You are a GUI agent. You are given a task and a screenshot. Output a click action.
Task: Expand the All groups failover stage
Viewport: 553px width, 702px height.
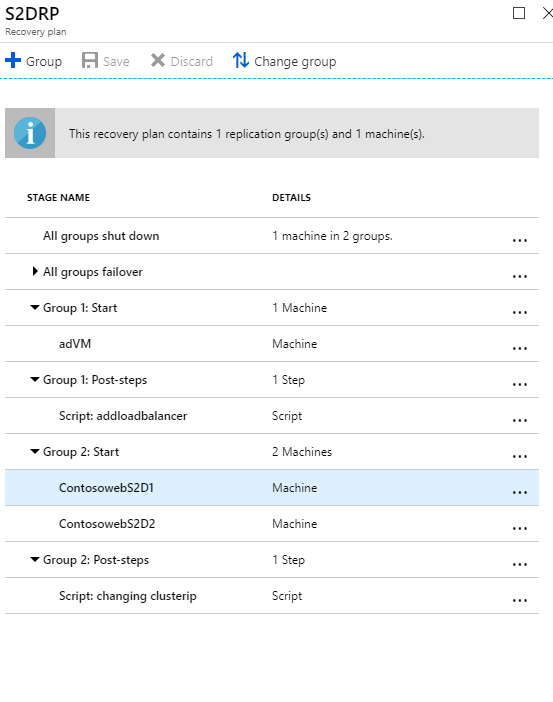35,271
